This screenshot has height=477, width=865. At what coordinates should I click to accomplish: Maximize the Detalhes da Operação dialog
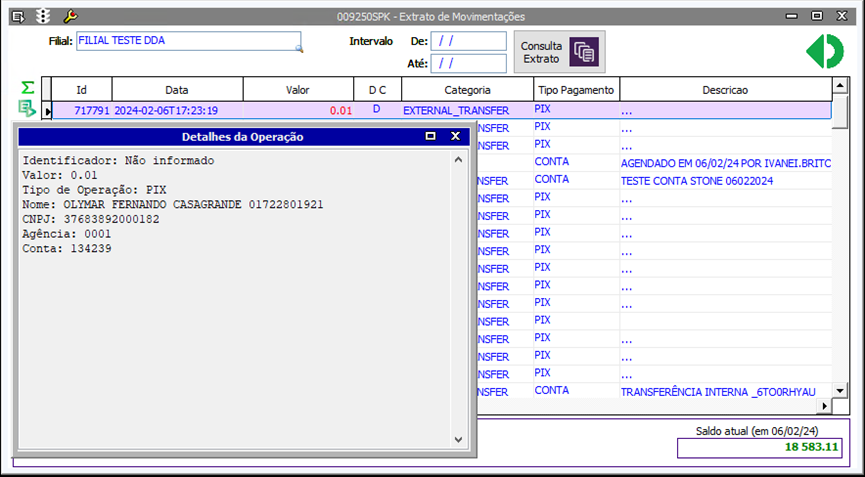pos(430,136)
